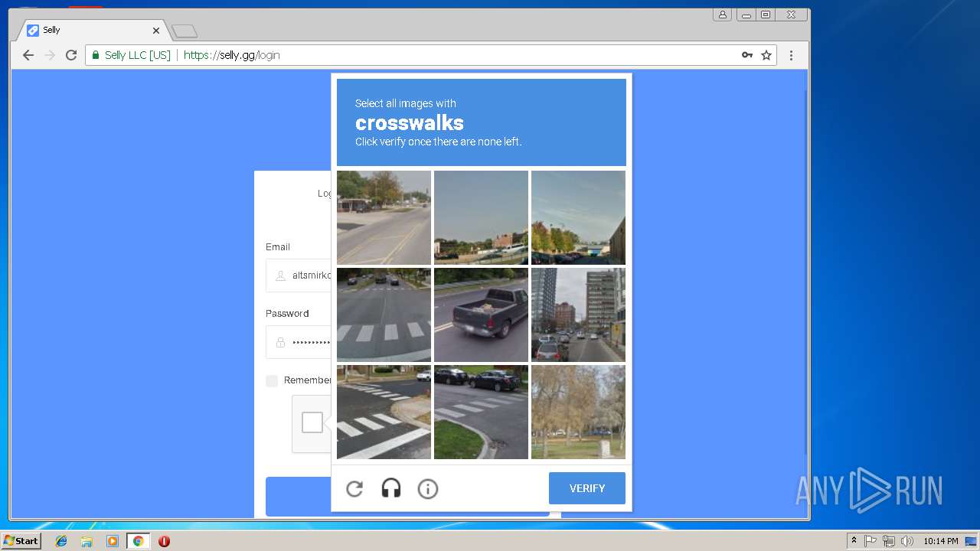Click the Chrome user profile icon
The width and height of the screenshot is (980, 551).
[x=722, y=15]
